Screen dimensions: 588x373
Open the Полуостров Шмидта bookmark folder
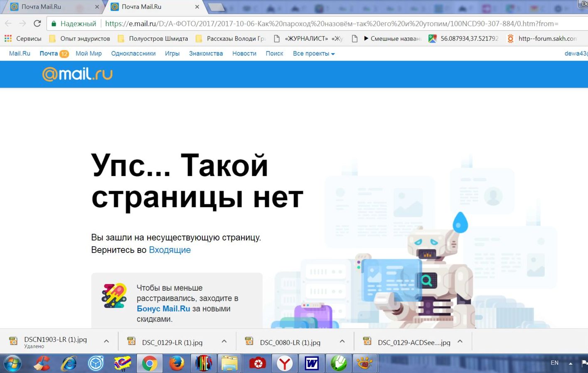(x=153, y=39)
